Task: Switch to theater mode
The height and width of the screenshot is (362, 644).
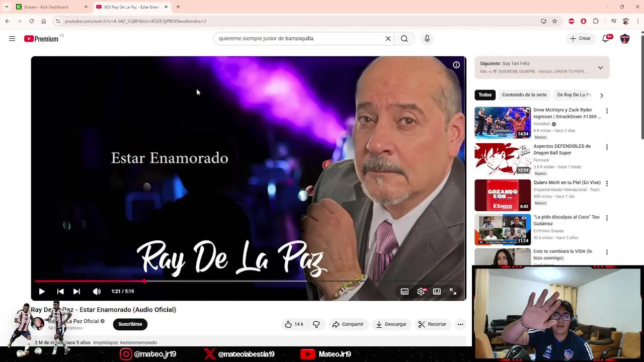Action: click(437, 292)
